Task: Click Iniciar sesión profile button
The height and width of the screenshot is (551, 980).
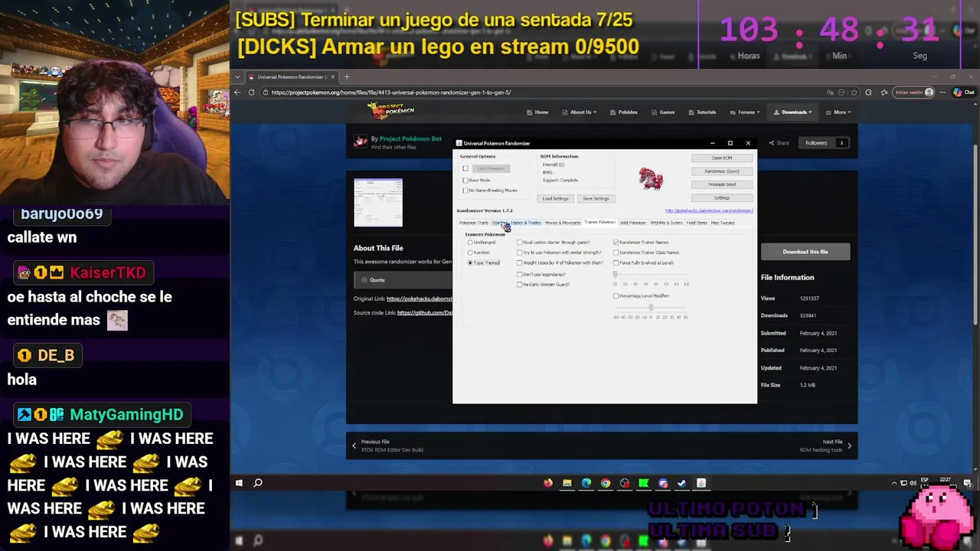Action: pos(914,93)
